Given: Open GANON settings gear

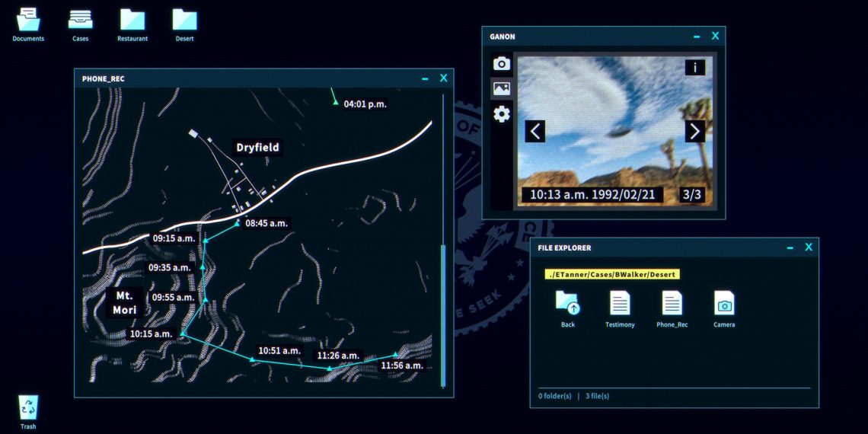Looking at the screenshot, I should click(x=501, y=114).
